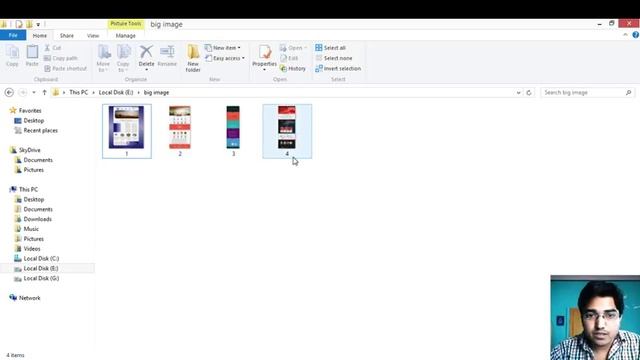Open file History

(293, 69)
